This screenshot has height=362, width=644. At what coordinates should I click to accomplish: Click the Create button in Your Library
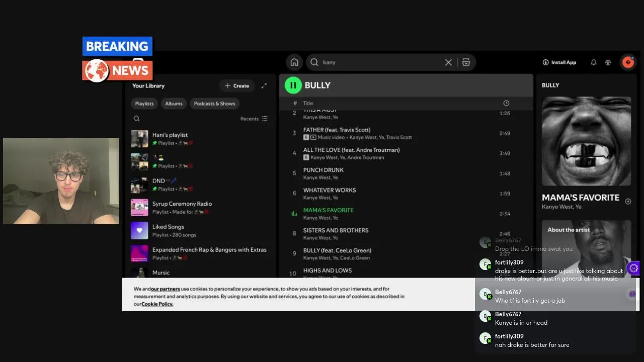[x=237, y=86]
